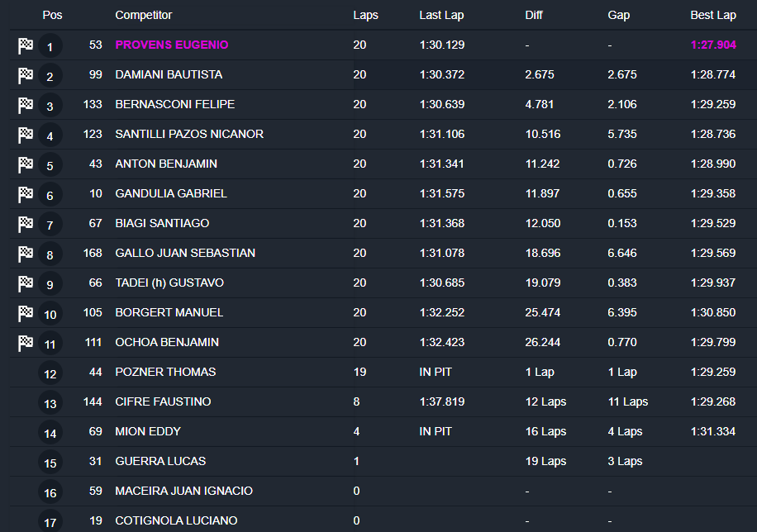
Task: Open competitor Santilli Pazos Nicanor
Action: (189, 134)
